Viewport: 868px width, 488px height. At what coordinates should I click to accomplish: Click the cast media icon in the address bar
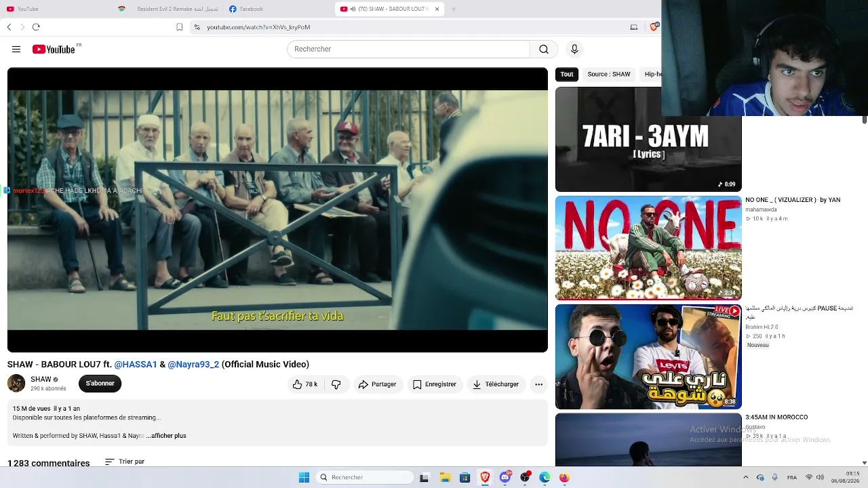(x=634, y=27)
